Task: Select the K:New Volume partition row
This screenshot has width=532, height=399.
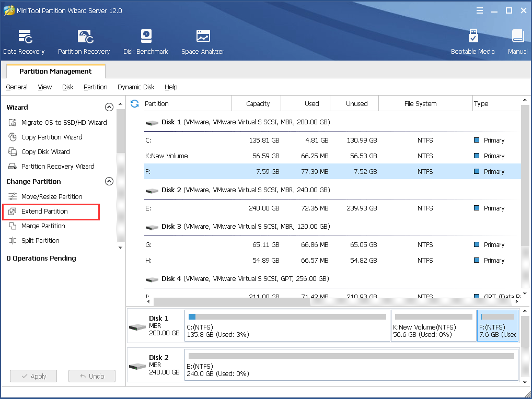Action: pyautogui.click(x=332, y=156)
